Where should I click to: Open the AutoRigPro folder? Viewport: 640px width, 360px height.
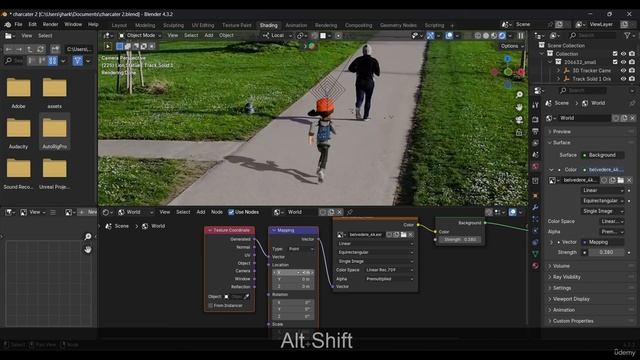(x=55, y=131)
